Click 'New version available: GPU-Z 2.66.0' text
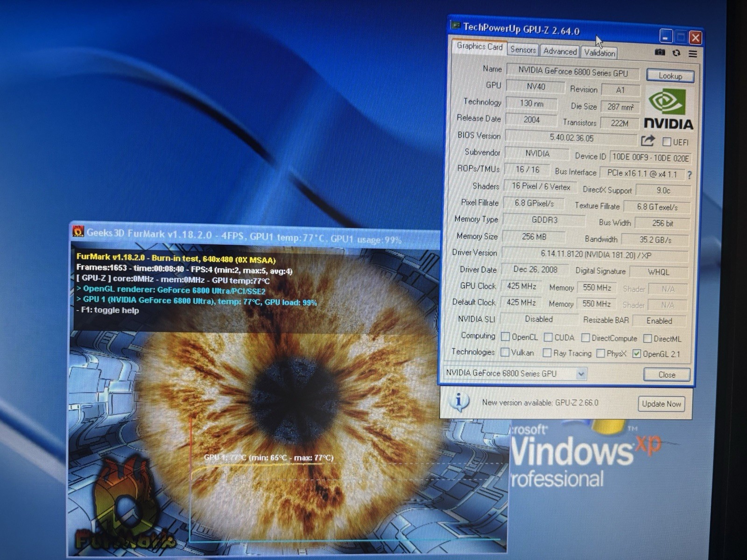 [x=540, y=402]
